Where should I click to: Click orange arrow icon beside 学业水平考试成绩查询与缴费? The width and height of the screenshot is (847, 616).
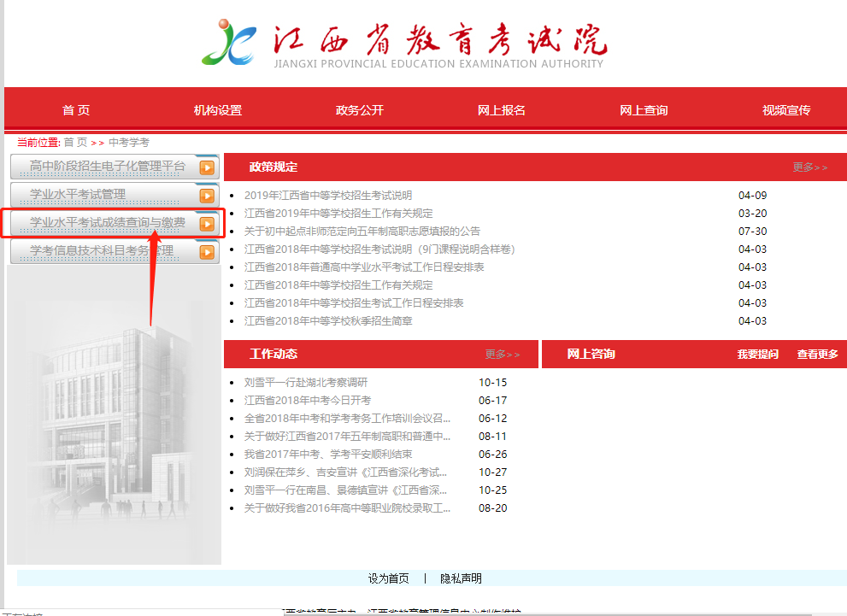(207, 224)
